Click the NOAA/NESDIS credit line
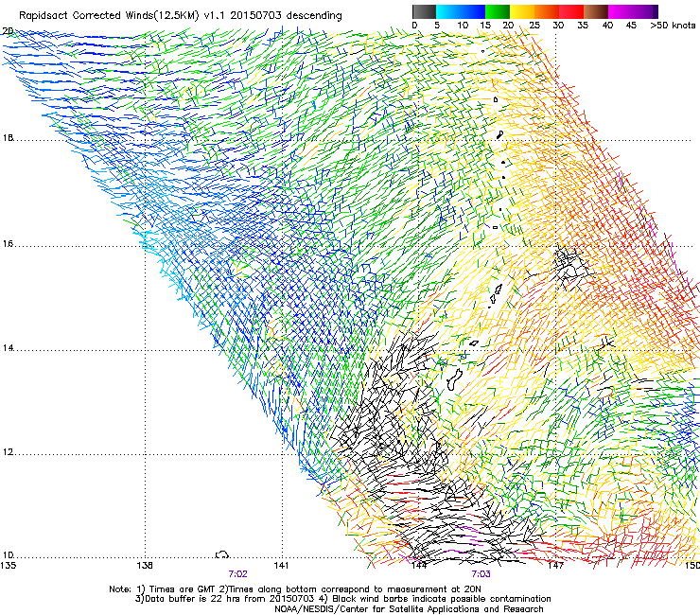Image resolution: width=700 pixels, height=615 pixels. coord(409,609)
